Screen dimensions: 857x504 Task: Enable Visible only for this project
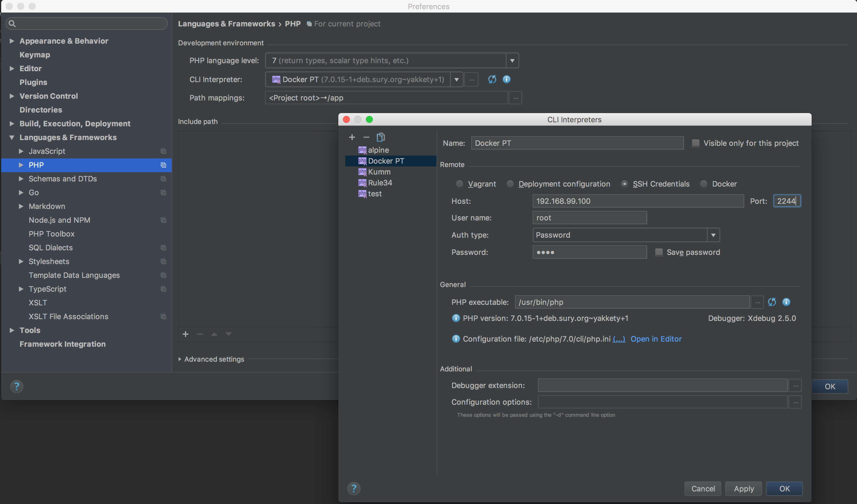pos(696,143)
